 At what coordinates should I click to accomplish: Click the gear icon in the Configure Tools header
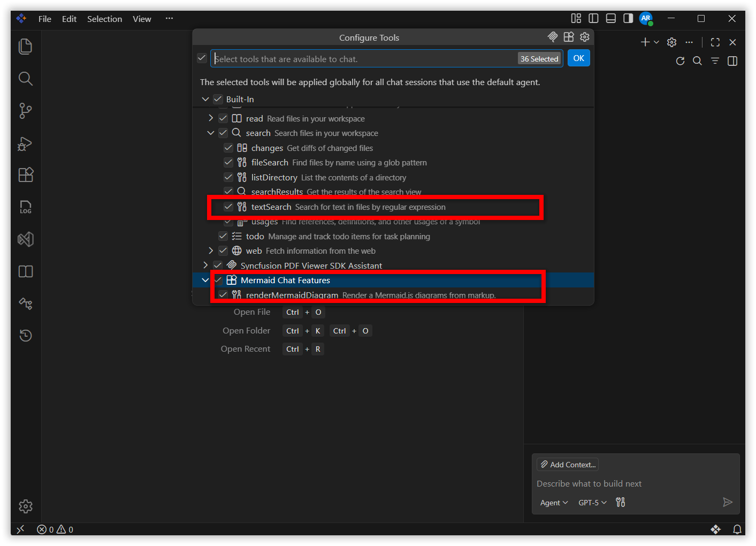(x=585, y=37)
